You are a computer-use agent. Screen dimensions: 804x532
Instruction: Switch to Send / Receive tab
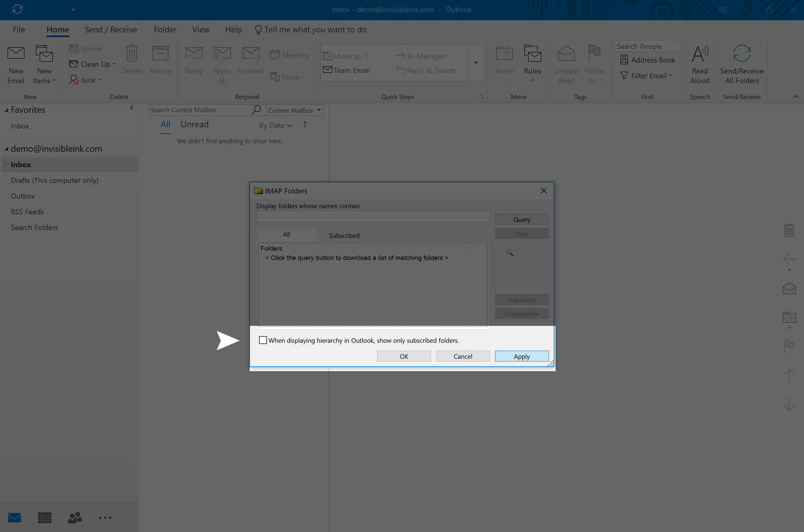[111, 29]
